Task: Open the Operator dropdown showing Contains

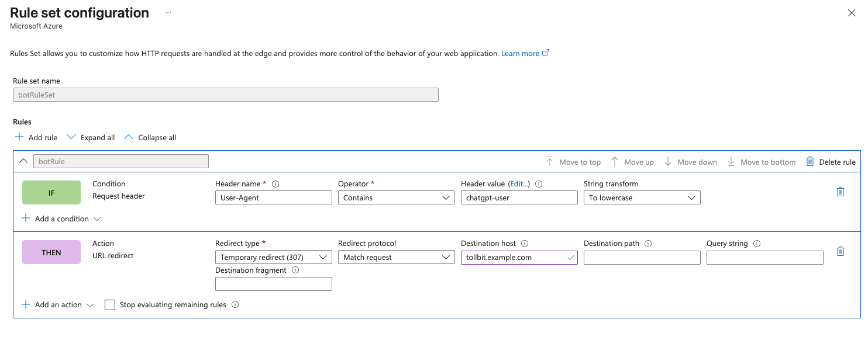Action: click(397, 197)
